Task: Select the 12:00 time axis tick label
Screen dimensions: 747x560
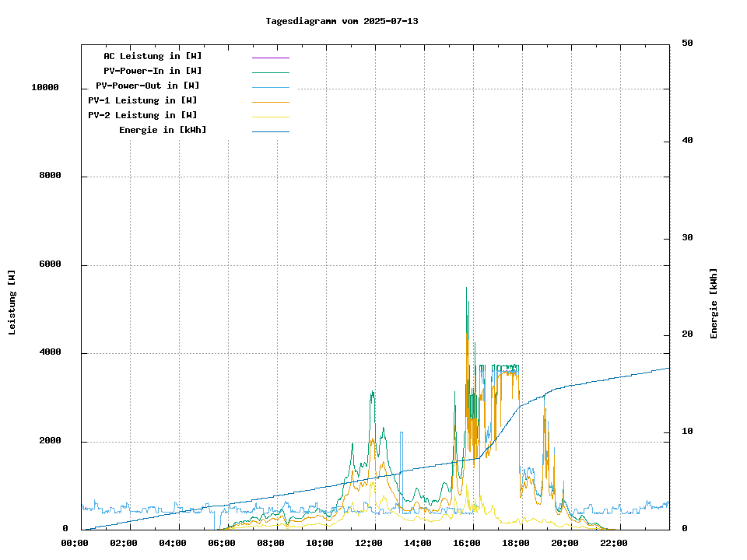Action: point(369,543)
